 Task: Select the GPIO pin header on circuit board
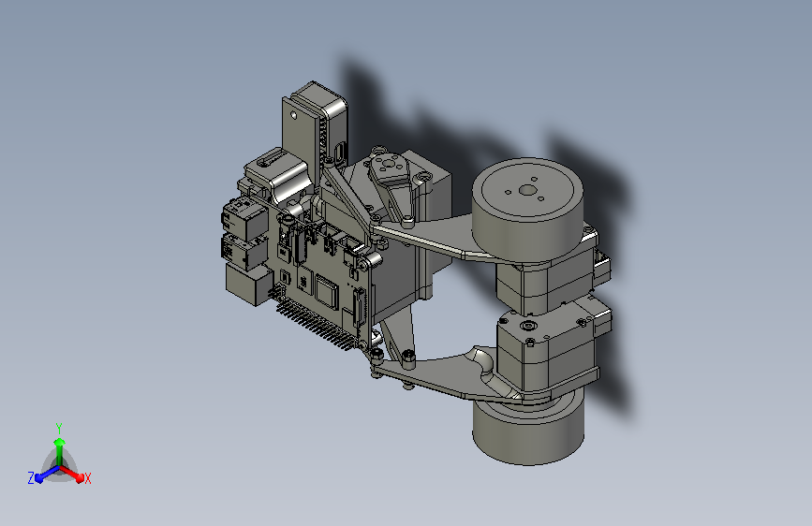316,324
